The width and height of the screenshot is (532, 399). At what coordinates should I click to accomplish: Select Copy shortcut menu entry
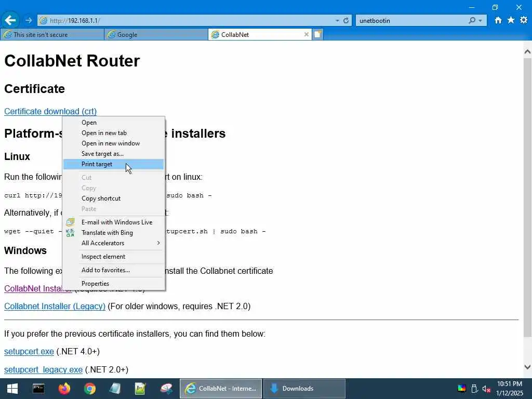pos(113,198)
